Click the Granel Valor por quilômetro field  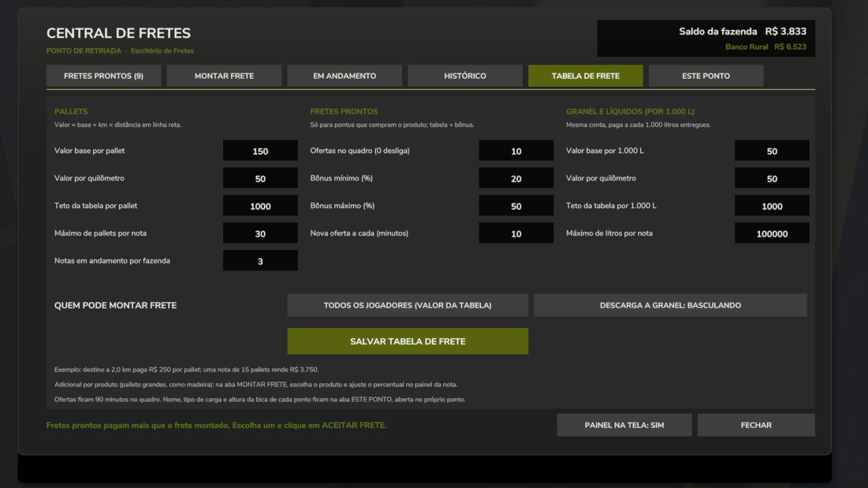[x=772, y=178]
